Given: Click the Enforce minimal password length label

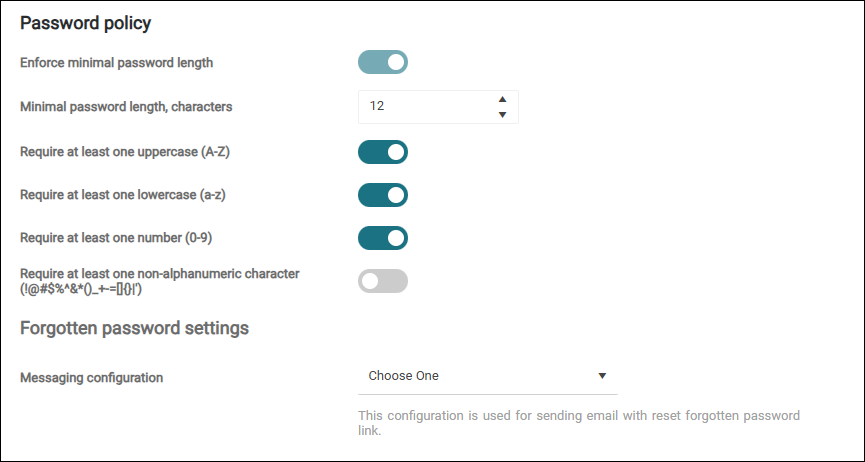Looking at the screenshot, I should 116,63.
